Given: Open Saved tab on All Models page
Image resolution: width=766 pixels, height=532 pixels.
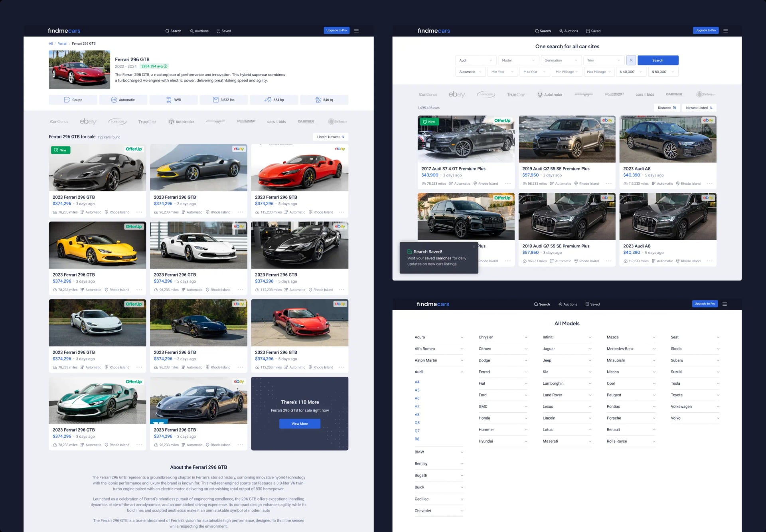Looking at the screenshot, I should click(x=592, y=304).
